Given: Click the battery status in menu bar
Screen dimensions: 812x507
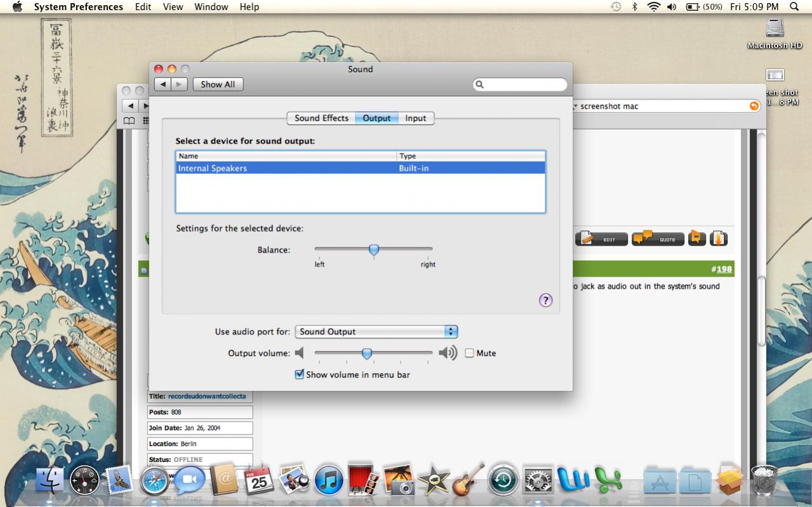Looking at the screenshot, I should click(x=704, y=7).
